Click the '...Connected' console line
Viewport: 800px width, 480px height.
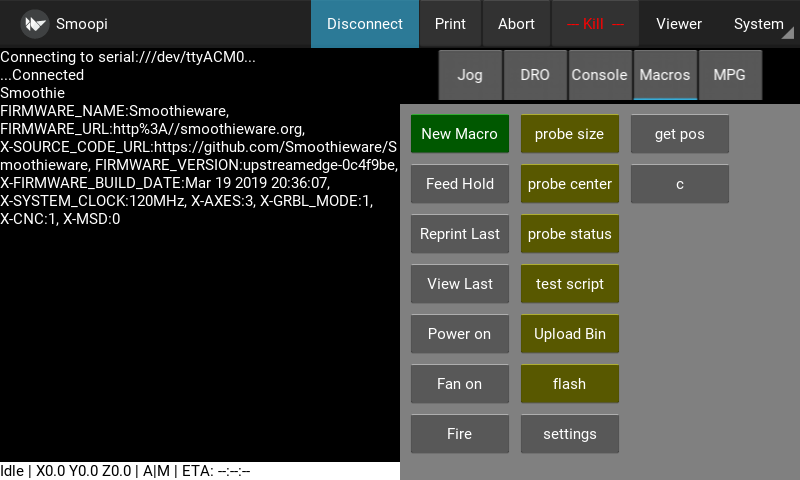[42, 75]
